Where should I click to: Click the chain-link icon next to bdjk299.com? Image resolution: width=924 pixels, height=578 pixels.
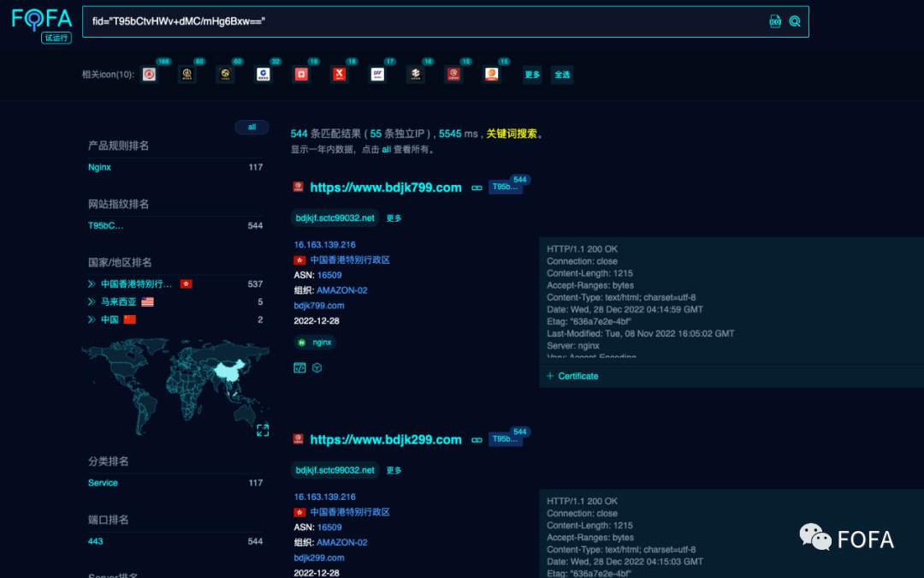click(x=477, y=440)
